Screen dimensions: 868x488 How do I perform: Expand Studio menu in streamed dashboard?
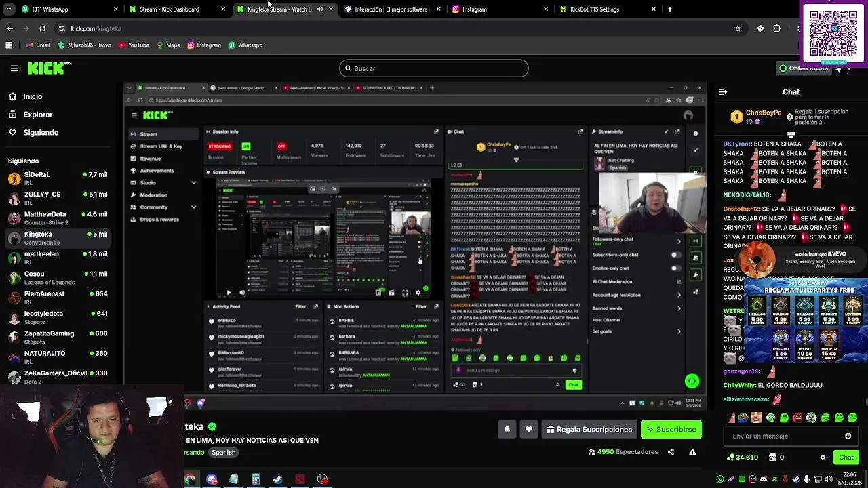[x=193, y=183]
